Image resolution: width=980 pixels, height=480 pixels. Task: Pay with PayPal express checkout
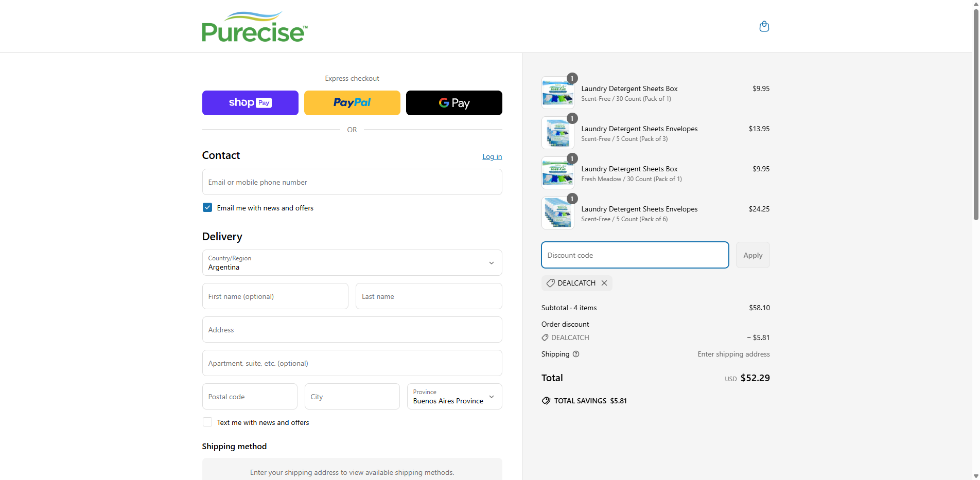352,103
